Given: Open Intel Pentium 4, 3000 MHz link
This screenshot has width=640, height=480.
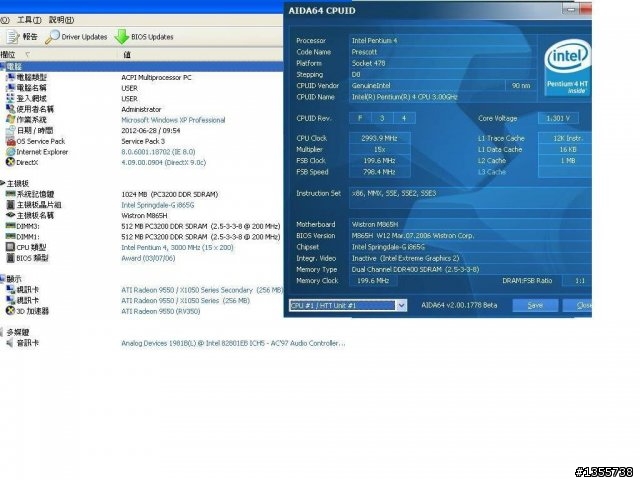Looking at the screenshot, I should click(x=177, y=247).
